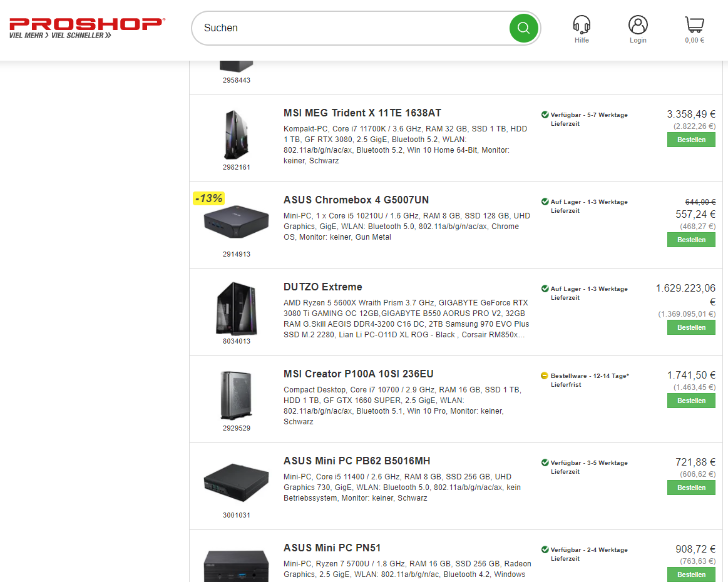The image size is (728, 582).
Task: Click price 557,24 €
Action: click(695, 215)
